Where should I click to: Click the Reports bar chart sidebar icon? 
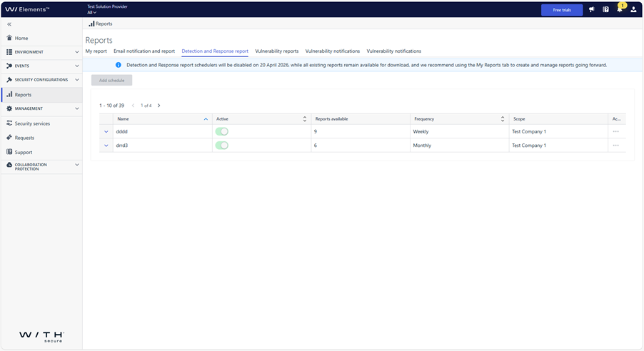(x=9, y=94)
